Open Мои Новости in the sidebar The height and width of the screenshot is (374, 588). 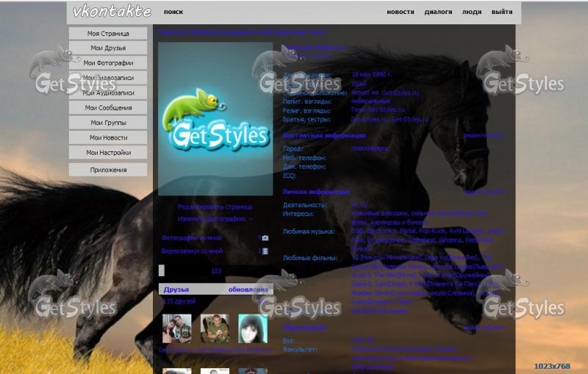tap(108, 137)
